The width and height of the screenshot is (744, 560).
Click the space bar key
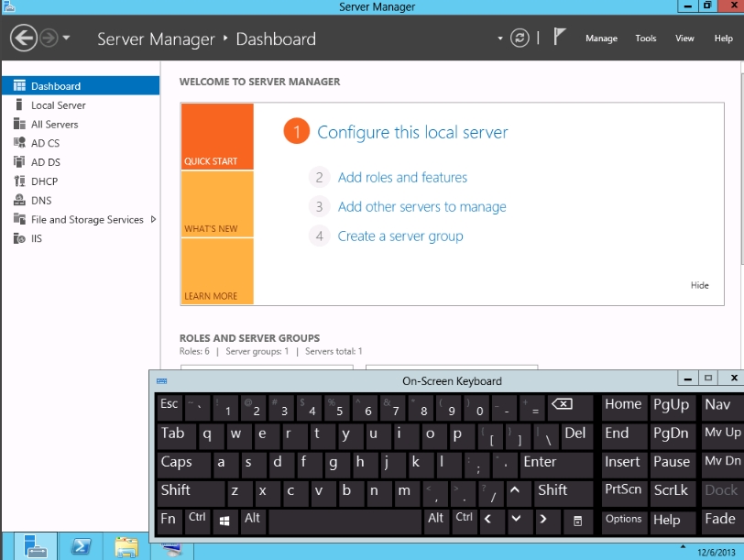(x=345, y=521)
